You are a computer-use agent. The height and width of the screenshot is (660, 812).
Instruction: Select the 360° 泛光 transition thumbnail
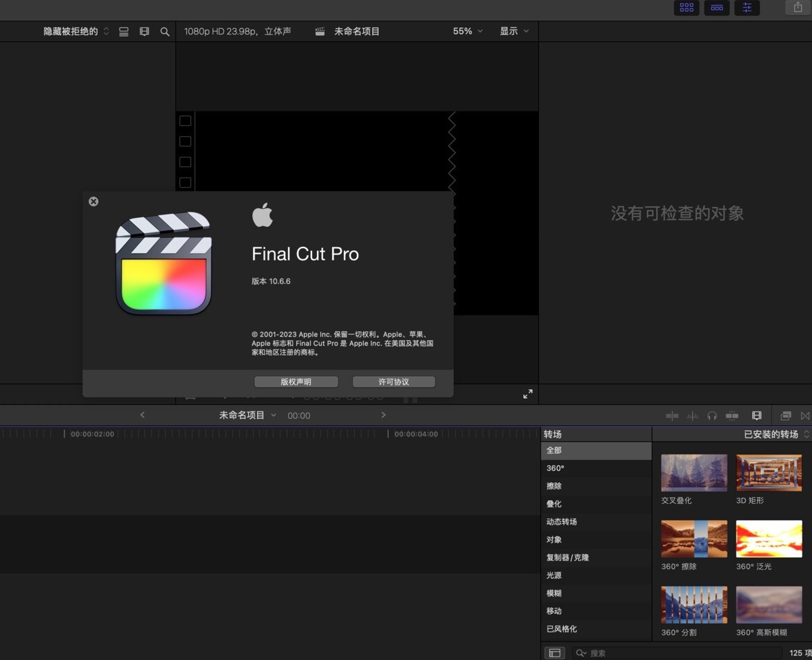pos(769,539)
